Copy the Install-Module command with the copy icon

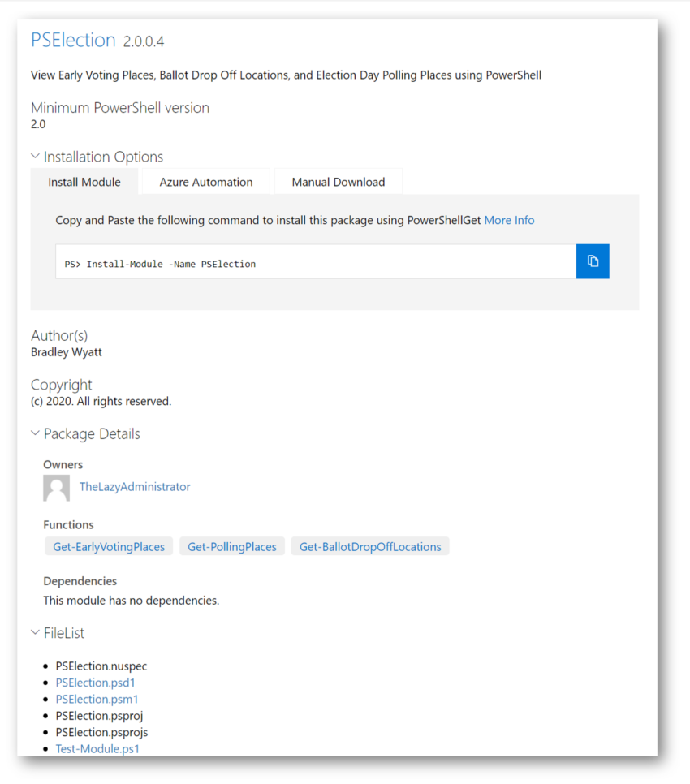[593, 261]
